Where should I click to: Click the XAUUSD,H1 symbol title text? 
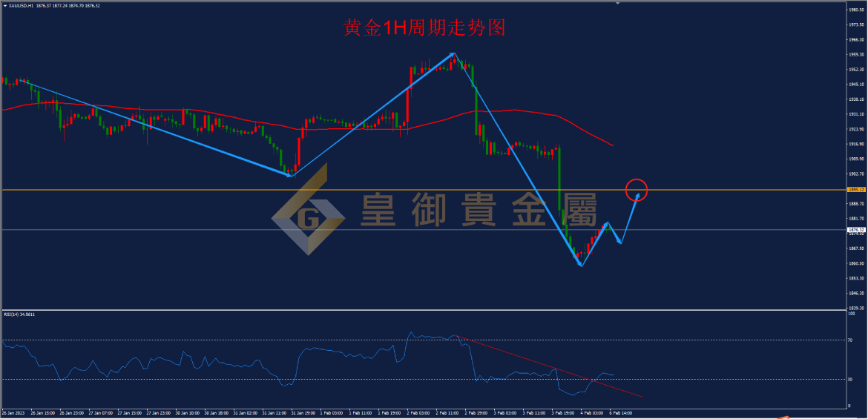point(19,5)
